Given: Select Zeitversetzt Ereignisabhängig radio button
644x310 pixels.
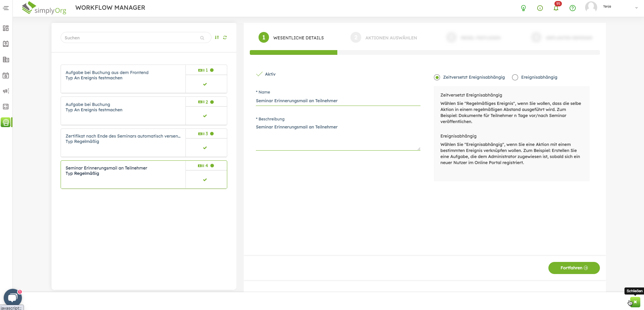Looking at the screenshot, I should point(437,78).
